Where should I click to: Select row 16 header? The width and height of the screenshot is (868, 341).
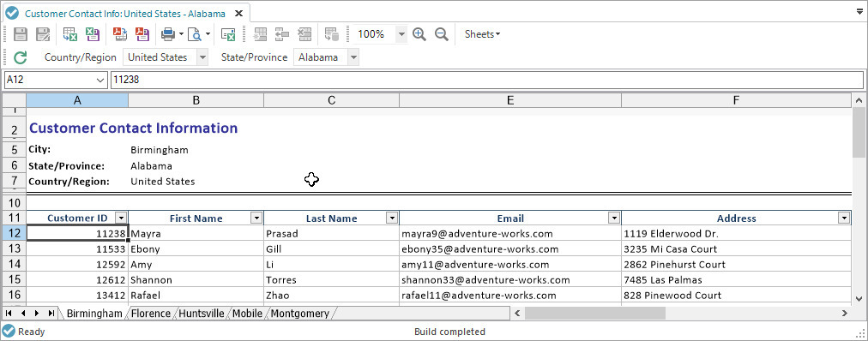[x=15, y=295]
